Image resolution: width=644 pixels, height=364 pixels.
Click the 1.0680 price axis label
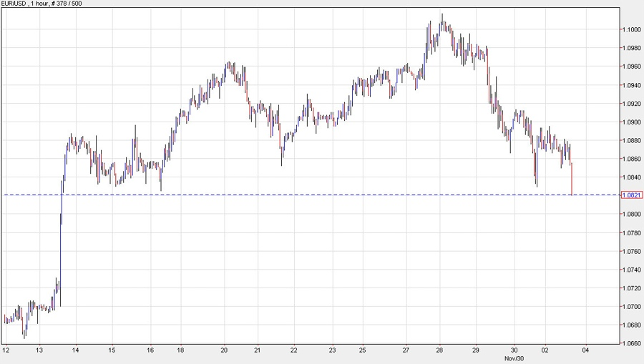(632, 325)
